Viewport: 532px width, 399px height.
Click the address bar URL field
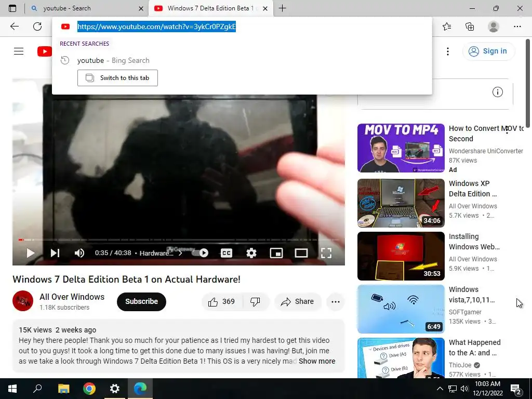tap(156, 26)
